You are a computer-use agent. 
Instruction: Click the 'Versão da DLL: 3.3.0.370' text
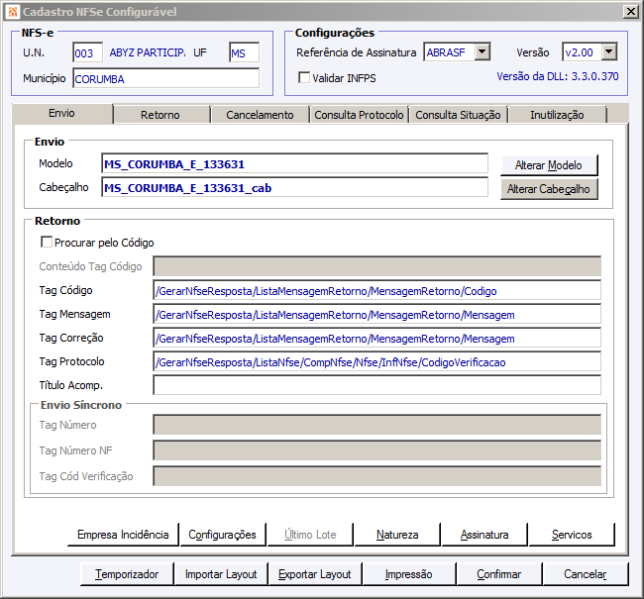[557, 76]
